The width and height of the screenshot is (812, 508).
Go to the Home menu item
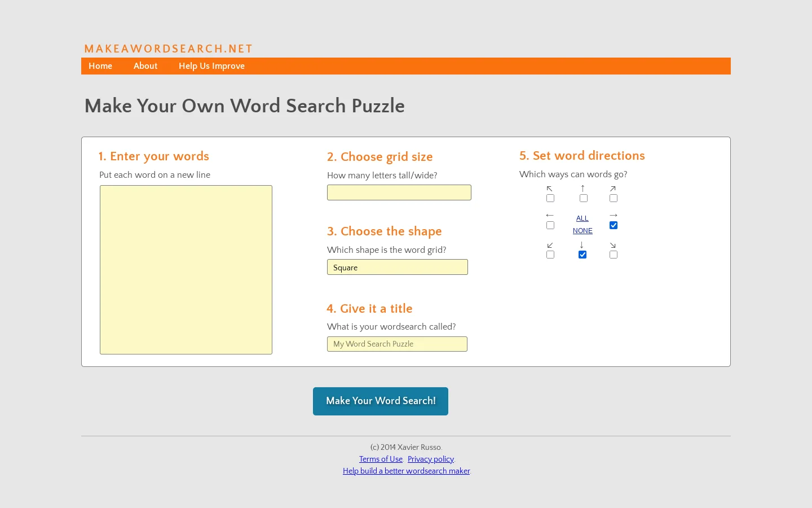100,66
